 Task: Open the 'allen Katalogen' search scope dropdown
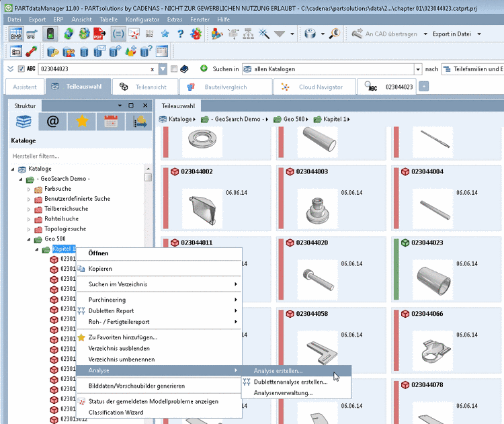(x=418, y=69)
